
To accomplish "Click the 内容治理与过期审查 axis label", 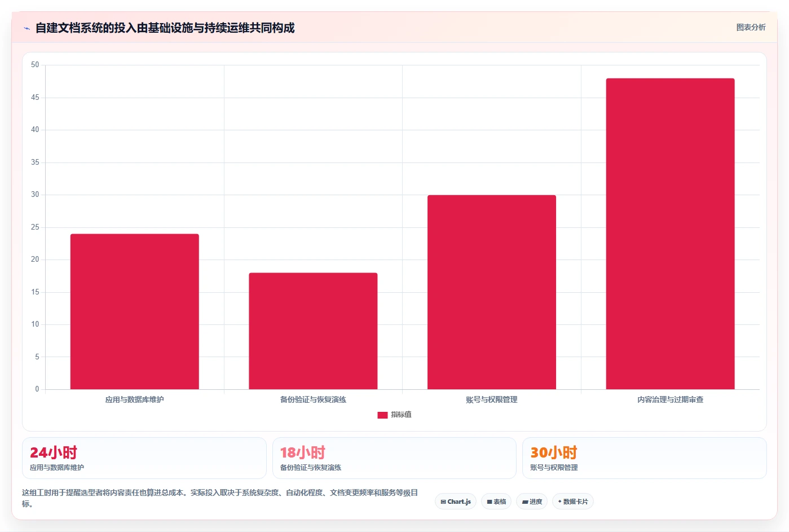I will 670,399.
